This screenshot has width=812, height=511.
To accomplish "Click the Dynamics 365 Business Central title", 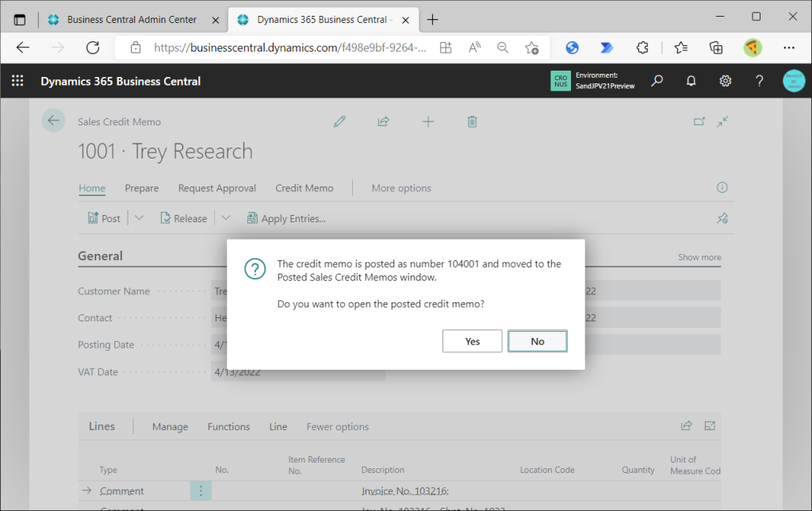I will (x=121, y=82).
